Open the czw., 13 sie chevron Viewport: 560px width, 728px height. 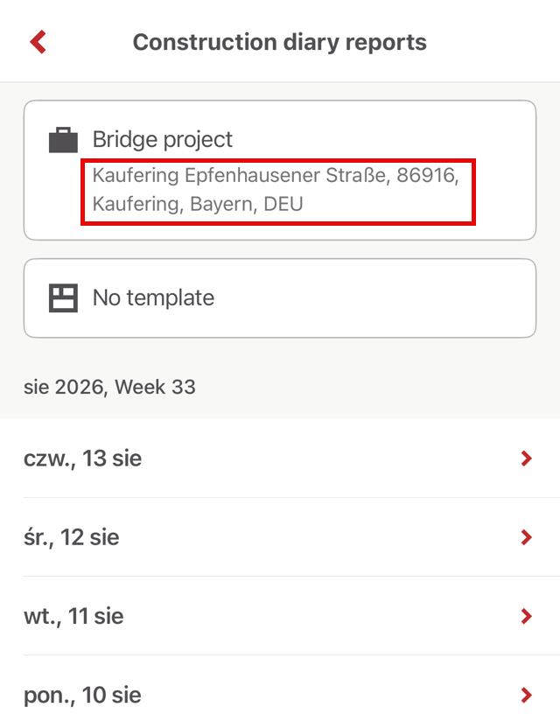[526, 458]
